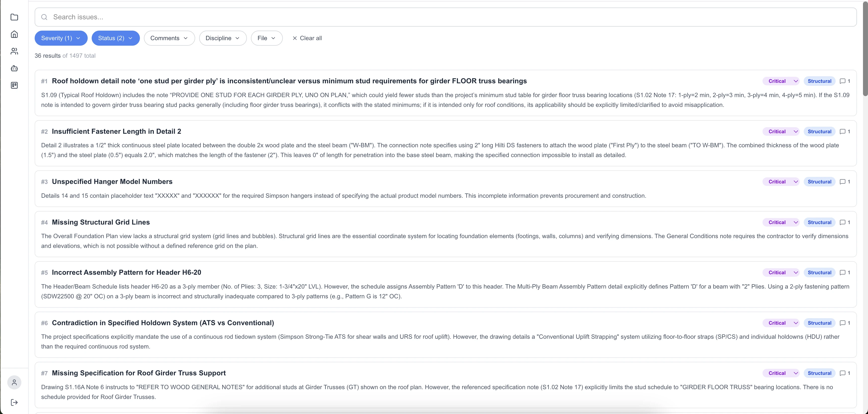868x414 pixels.
Task: Open the Discipline filter dropdown
Action: [x=223, y=38]
